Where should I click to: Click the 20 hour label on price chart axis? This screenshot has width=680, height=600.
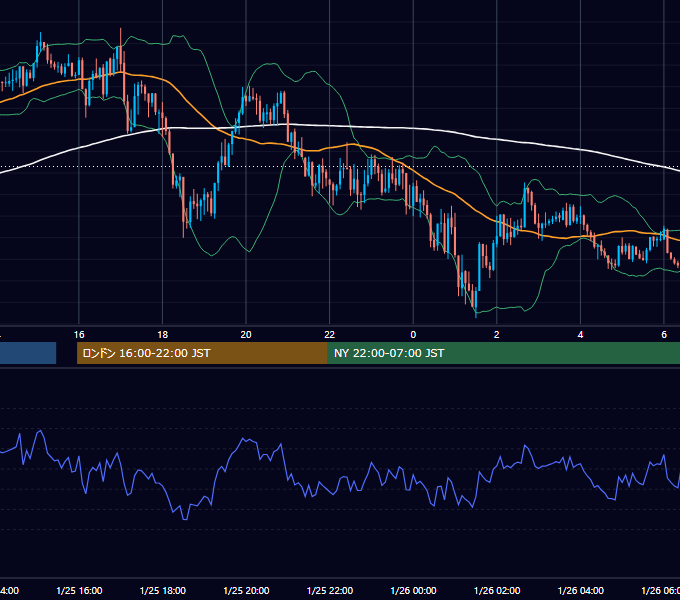tap(246, 335)
